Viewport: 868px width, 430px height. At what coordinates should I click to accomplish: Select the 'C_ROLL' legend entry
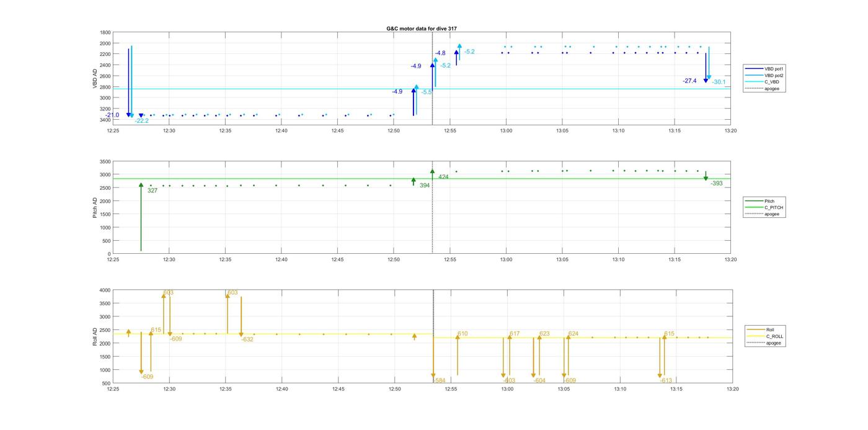pos(766,336)
